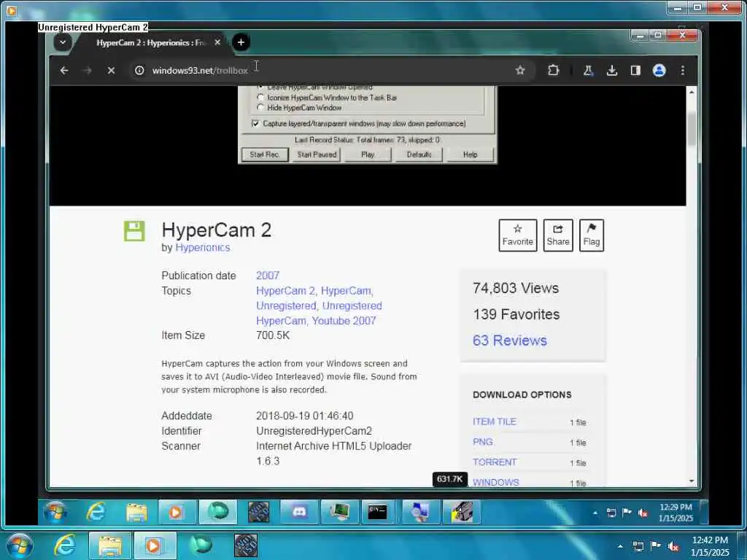Click the 74,803 Views text
Screen dimensions: 747x560
(516, 288)
